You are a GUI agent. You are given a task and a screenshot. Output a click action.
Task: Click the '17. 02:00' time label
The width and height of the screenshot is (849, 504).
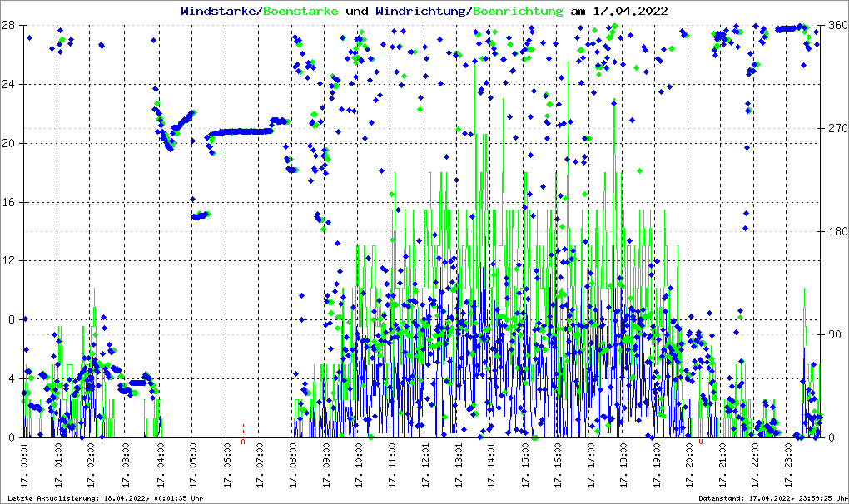coord(92,465)
